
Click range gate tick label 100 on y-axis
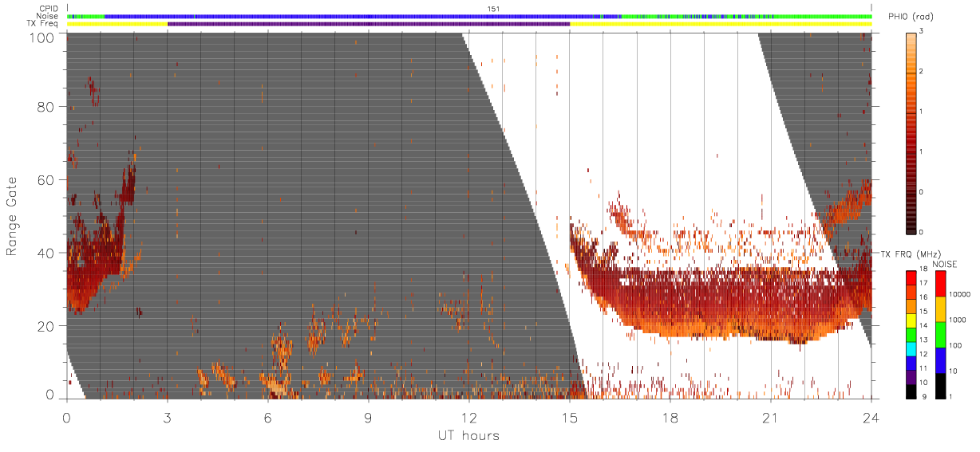tap(41, 37)
